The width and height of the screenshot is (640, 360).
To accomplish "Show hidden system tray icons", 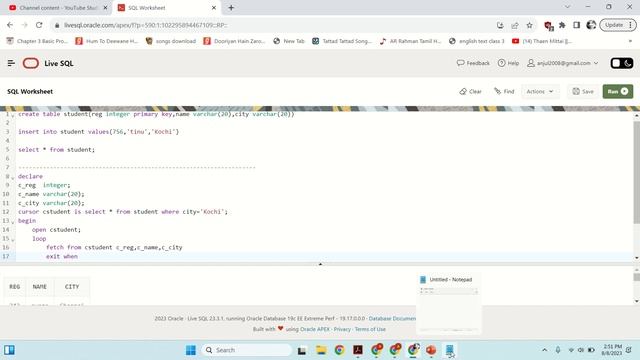I will [544, 350].
